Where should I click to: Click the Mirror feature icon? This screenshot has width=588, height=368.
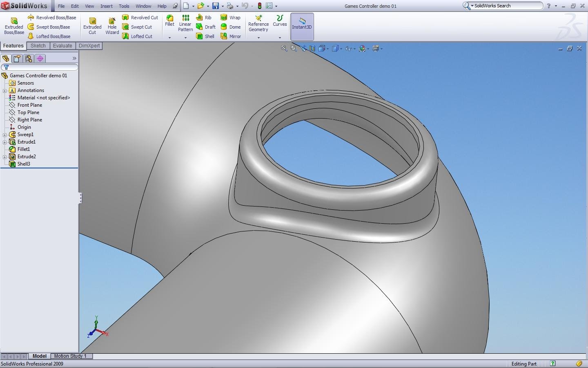click(231, 36)
